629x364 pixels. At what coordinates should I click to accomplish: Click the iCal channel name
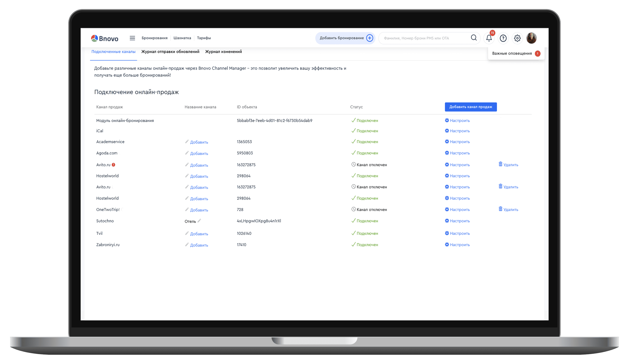click(x=100, y=131)
